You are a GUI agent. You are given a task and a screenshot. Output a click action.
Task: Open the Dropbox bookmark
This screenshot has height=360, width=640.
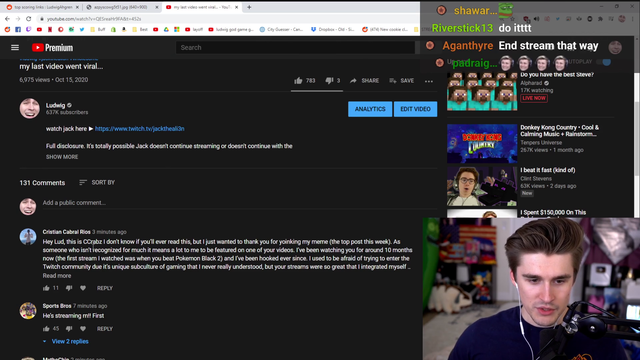333,29
